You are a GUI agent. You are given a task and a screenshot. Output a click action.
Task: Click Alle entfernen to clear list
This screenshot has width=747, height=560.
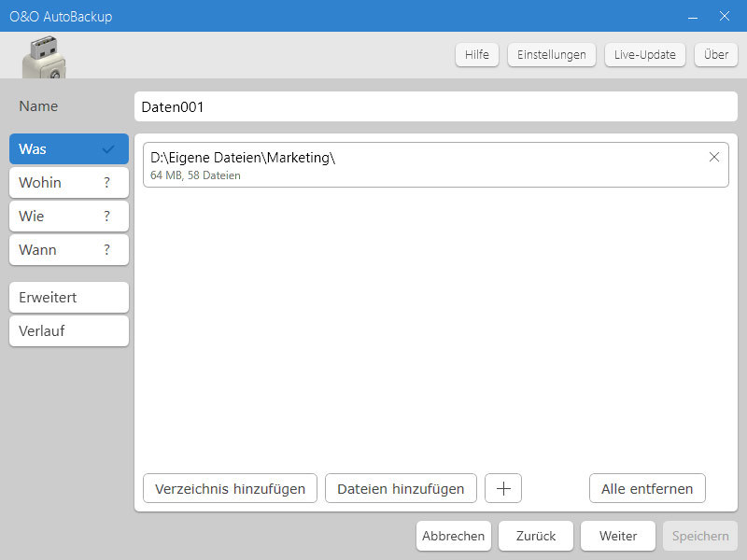pyautogui.click(x=647, y=488)
